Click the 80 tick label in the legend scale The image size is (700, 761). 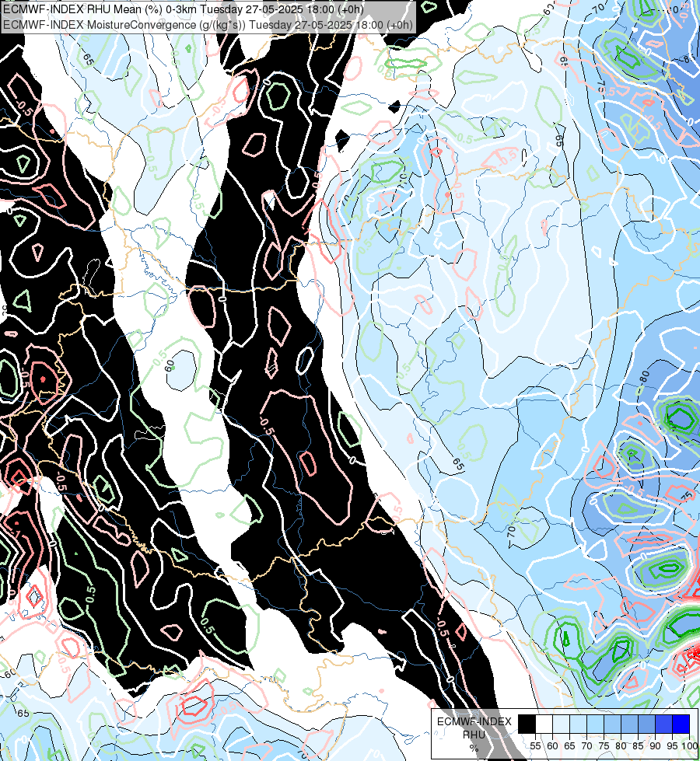pos(621,746)
